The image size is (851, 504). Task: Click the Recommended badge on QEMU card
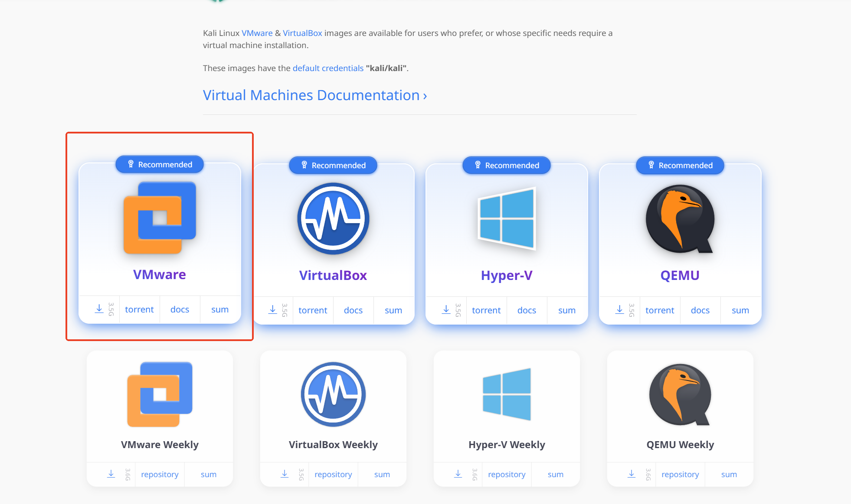pyautogui.click(x=680, y=165)
